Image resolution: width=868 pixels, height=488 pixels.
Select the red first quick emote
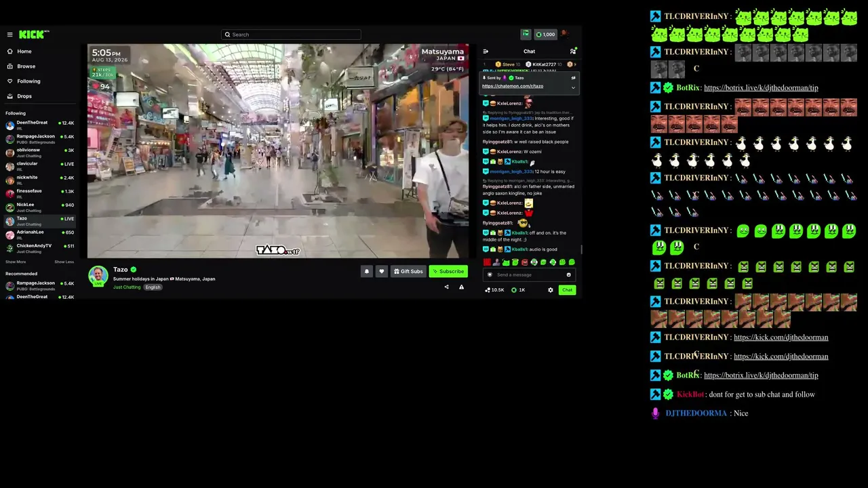pyautogui.click(x=487, y=262)
